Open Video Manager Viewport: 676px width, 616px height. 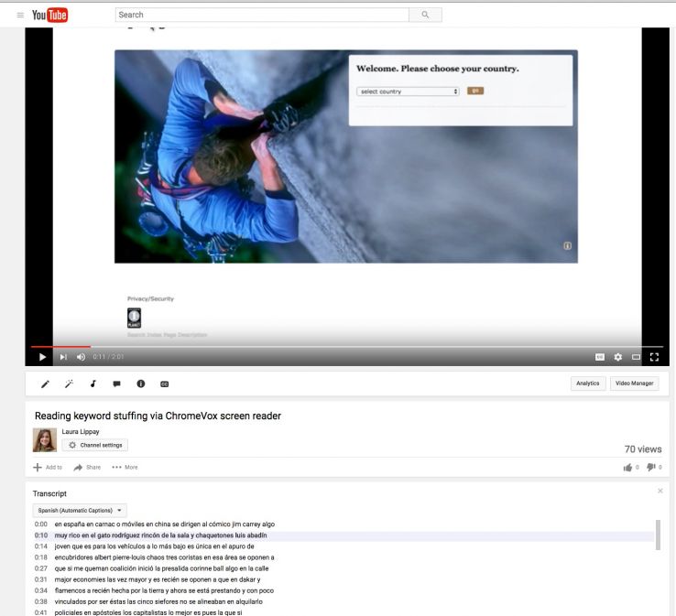tap(634, 384)
